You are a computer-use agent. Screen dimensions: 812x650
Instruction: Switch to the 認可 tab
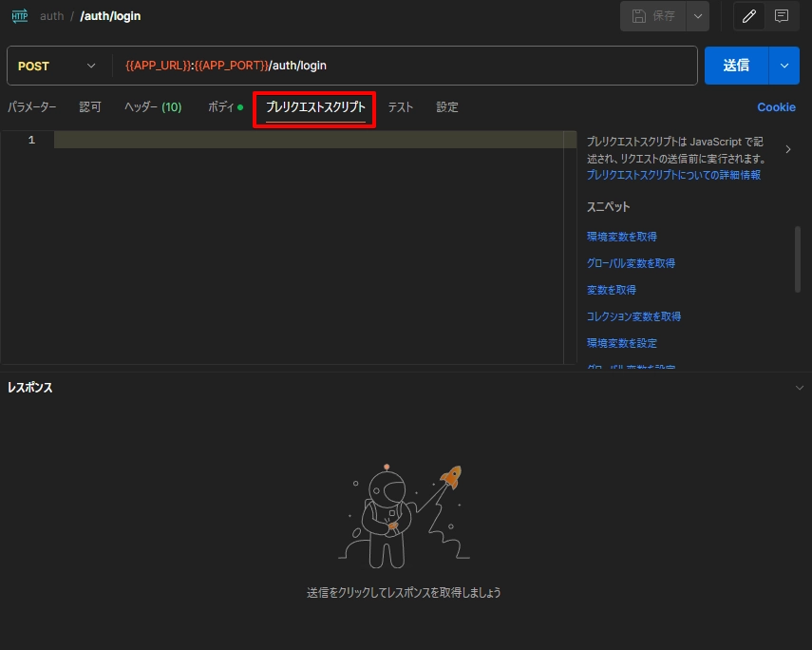point(90,107)
